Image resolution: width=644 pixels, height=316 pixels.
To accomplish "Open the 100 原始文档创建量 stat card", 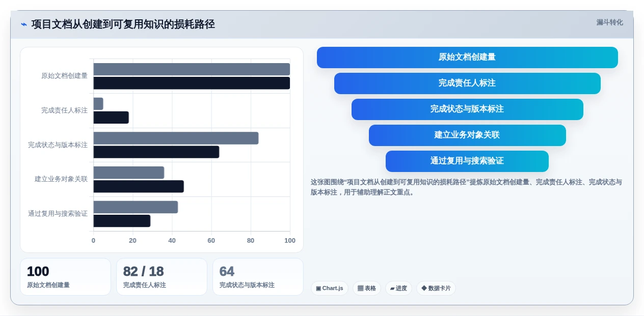I will [x=65, y=277].
